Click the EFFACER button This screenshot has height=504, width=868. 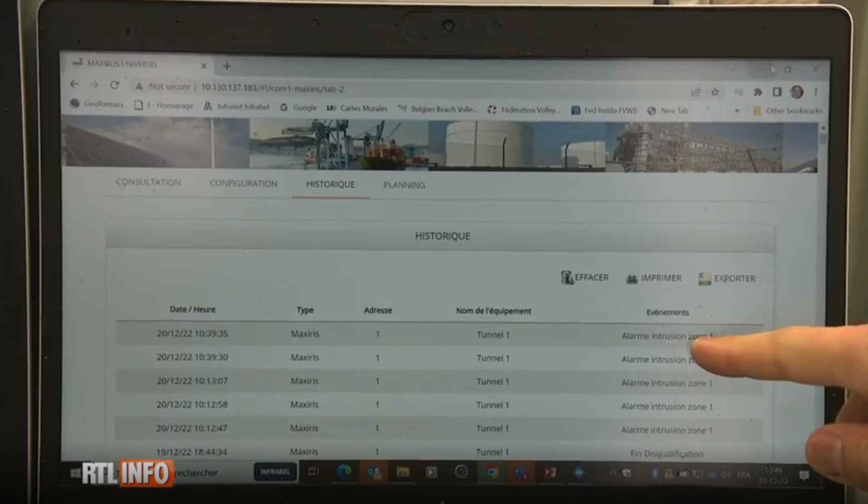click(x=585, y=278)
